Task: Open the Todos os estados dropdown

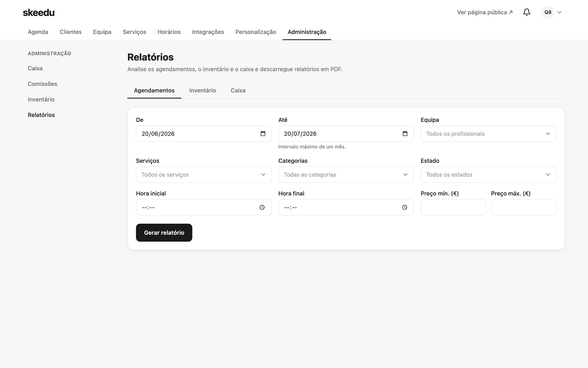Action: [x=488, y=175]
